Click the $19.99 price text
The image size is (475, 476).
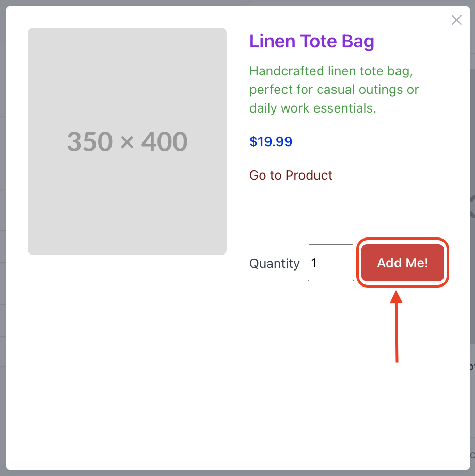271,141
